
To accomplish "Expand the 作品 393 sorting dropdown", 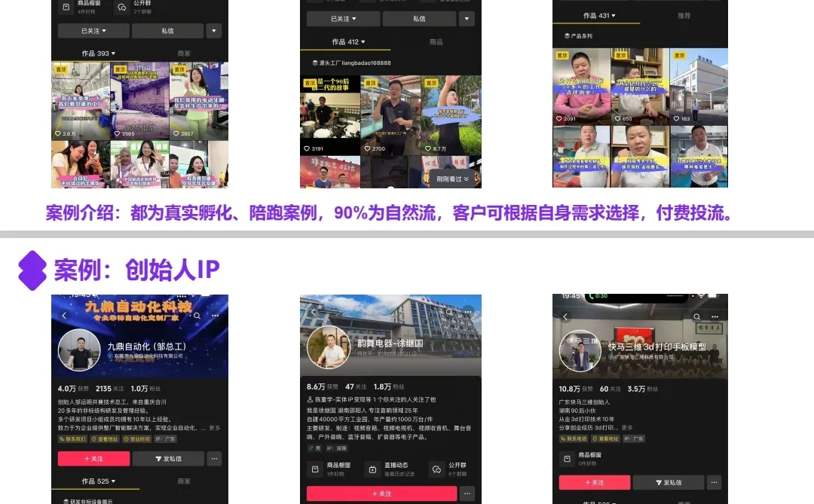I will click(x=98, y=52).
